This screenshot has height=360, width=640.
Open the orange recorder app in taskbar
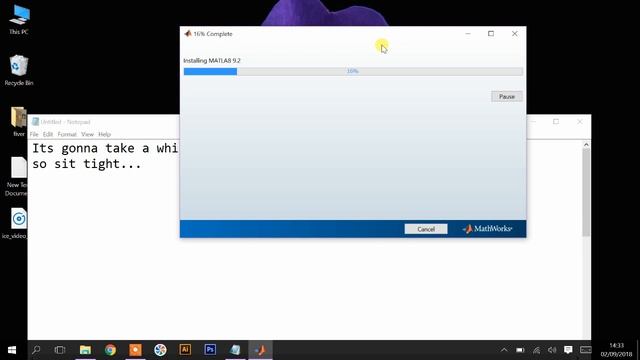point(135,350)
